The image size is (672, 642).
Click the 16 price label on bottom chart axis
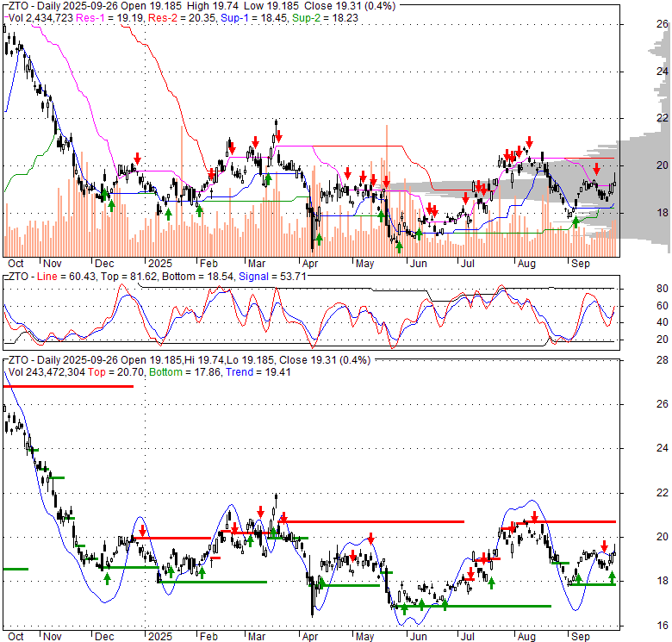click(x=663, y=626)
